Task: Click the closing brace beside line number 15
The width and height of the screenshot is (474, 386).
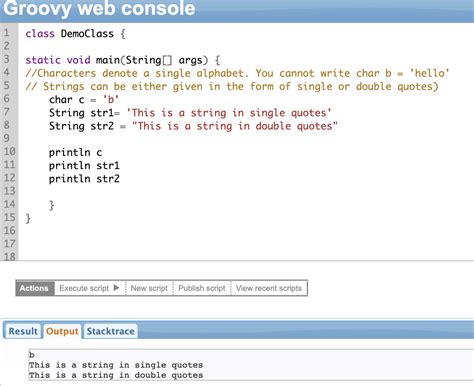Action: click(28, 218)
